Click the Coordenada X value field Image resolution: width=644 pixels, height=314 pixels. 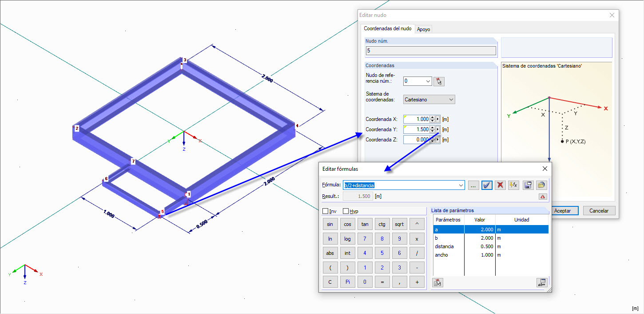(417, 119)
